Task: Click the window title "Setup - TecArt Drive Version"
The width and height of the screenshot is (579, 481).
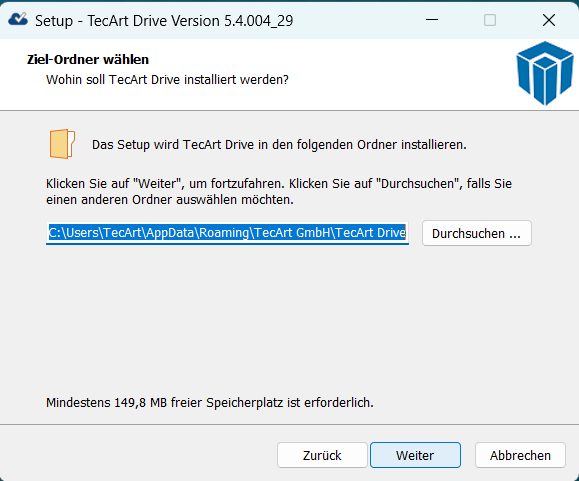Action: [164, 21]
